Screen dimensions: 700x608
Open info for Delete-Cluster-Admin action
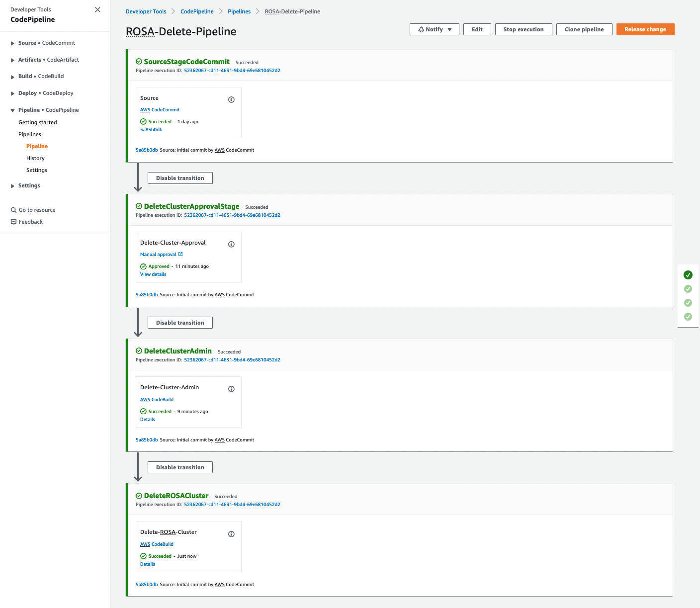[x=231, y=389]
